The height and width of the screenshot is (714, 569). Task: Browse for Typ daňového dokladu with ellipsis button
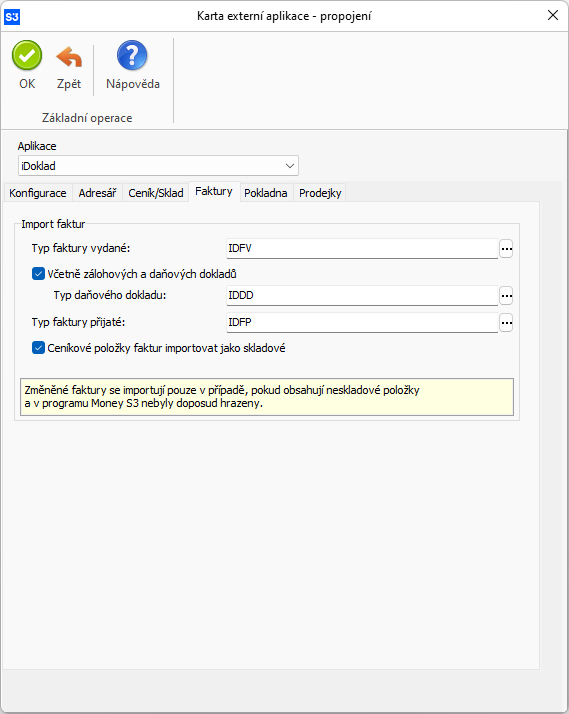pos(506,296)
